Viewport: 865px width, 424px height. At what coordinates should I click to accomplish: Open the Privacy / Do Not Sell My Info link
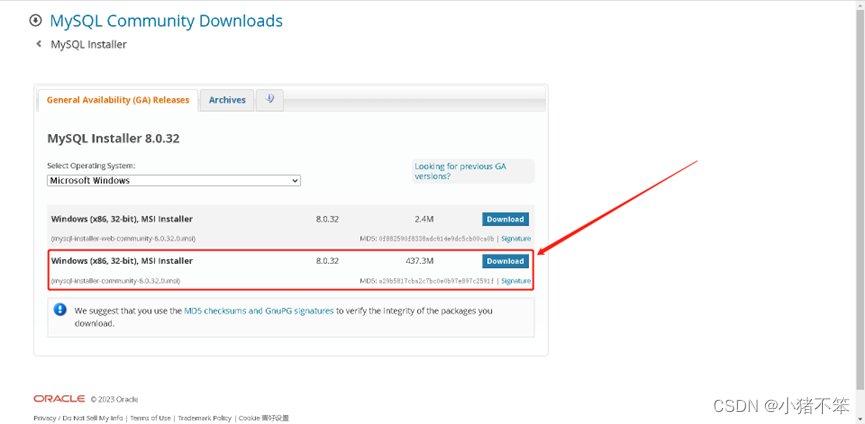(78, 418)
